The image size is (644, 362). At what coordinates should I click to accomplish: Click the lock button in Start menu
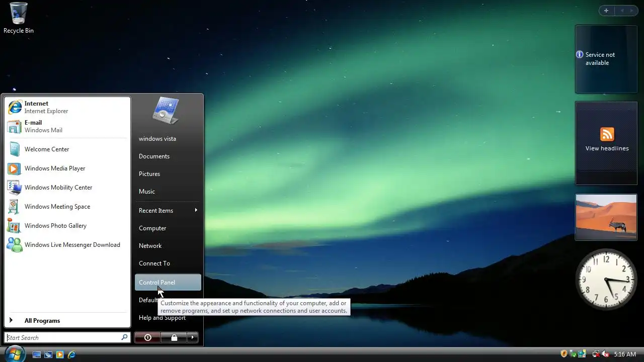(x=174, y=337)
